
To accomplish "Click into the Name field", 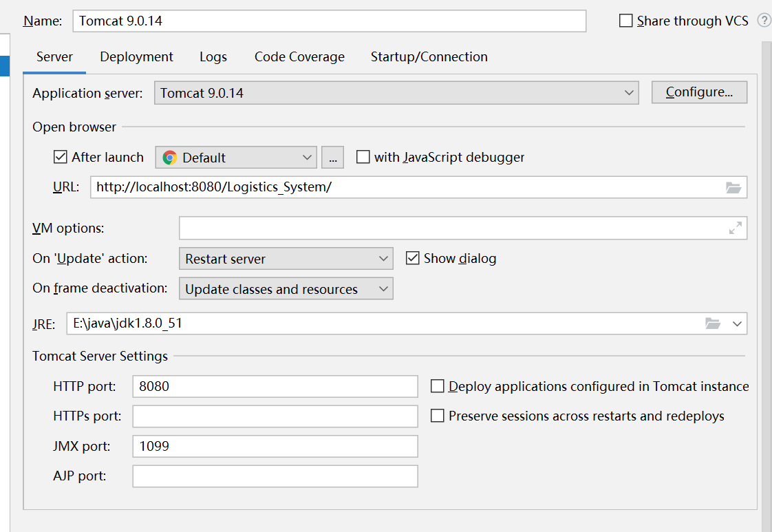I will (330, 21).
